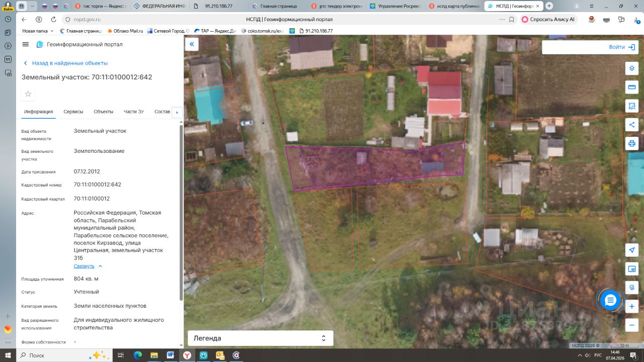Switch to 'гис торги — Яндекс' browser tab
Image resolution: width=644 pixels, height=362 pixels.
click(101, 6)
